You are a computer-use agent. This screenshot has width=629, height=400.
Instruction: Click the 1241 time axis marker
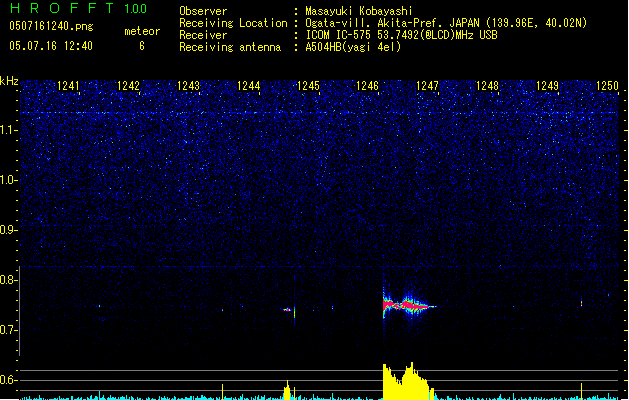tap(68, 86)
